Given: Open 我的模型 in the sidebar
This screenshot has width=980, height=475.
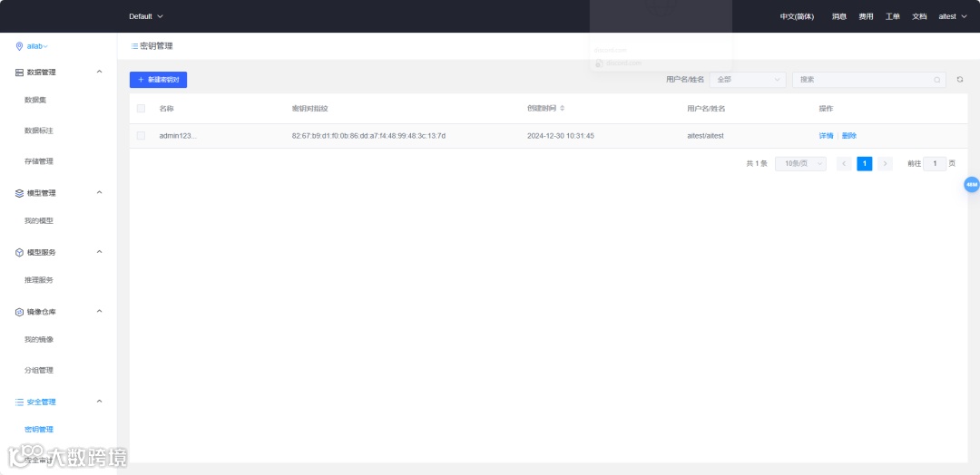Looking at the screenshot, I should 39,221.
